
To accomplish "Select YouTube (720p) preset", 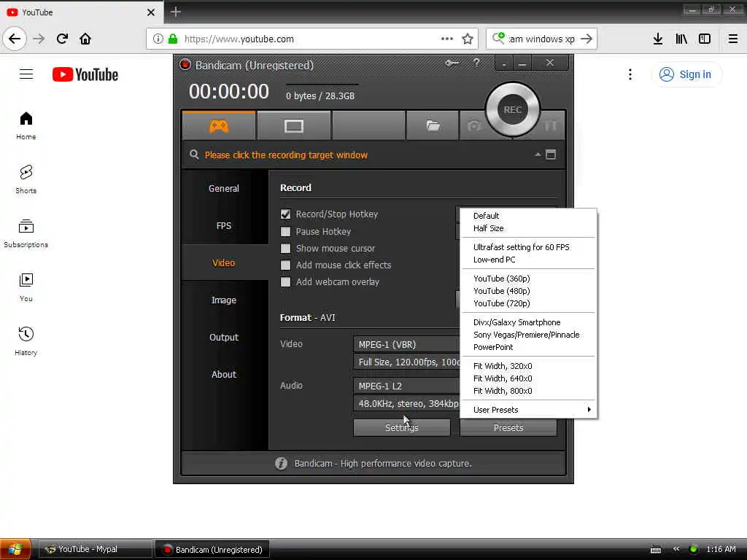I will (x=528, y=303).
